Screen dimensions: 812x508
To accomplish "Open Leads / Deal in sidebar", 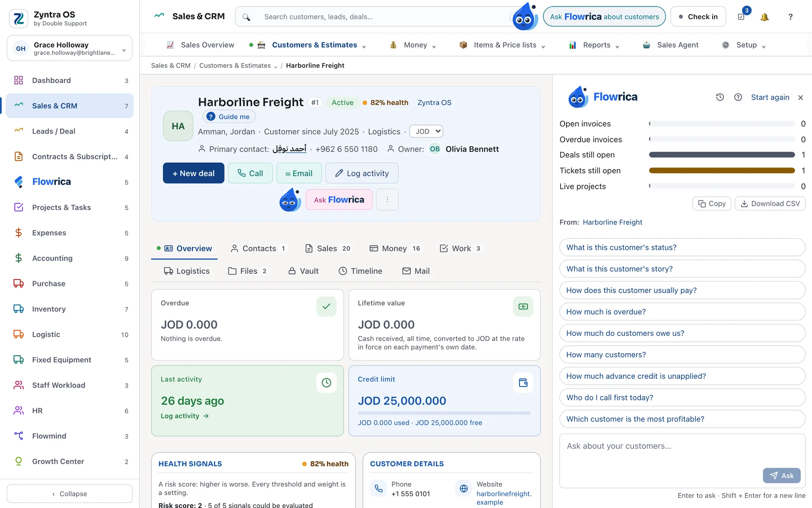I will coord(69,131).
